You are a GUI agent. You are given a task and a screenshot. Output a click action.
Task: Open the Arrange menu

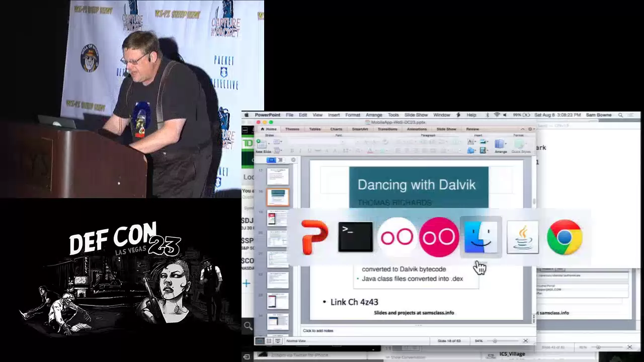pos(374,115)
